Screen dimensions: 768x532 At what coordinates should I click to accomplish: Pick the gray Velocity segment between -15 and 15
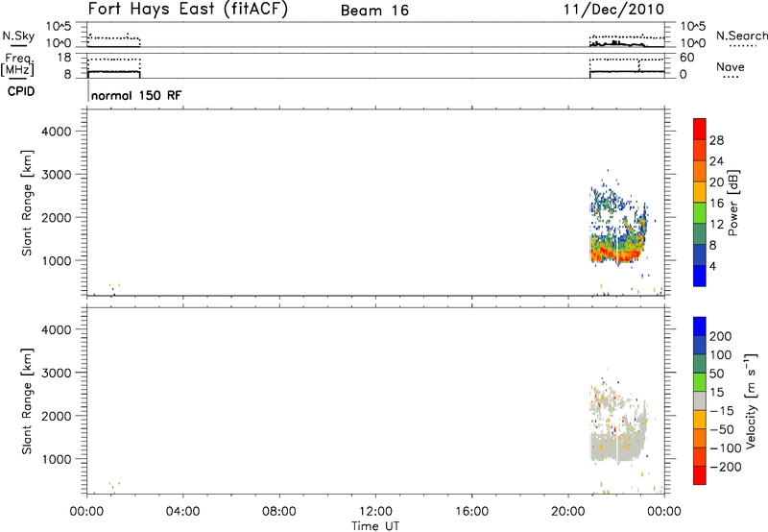(700, 400)
